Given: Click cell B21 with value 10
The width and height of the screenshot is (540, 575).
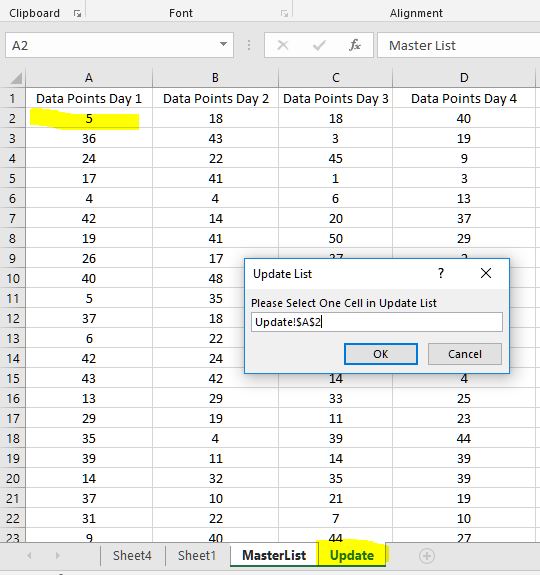Looking at the screenshot, I should tap(216, 498).
